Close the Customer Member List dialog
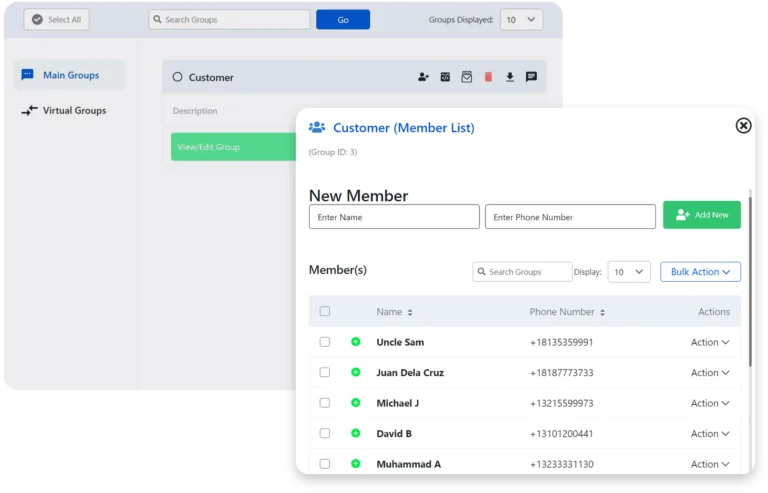 click(x=743, y=126)
